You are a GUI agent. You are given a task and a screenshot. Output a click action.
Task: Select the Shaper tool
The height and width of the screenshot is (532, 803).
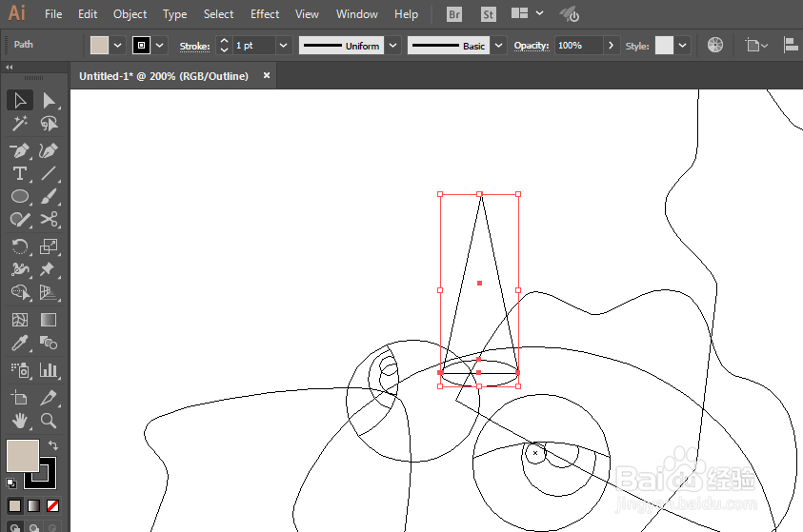click(20, 220)
